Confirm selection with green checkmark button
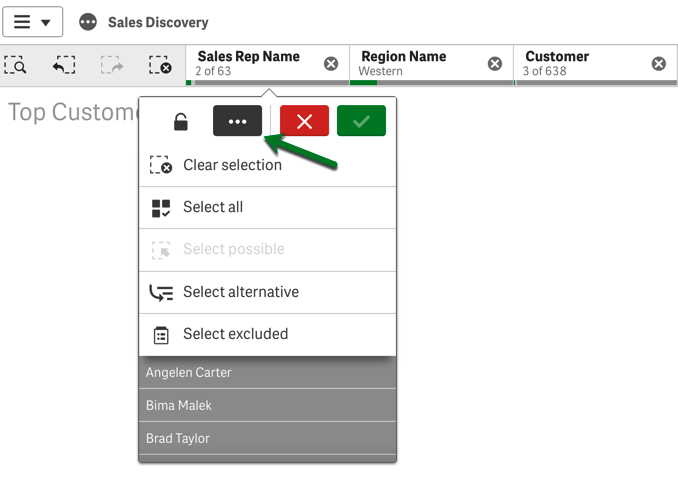The height and width of the screenshot is (478, 678). coord(361,121)
